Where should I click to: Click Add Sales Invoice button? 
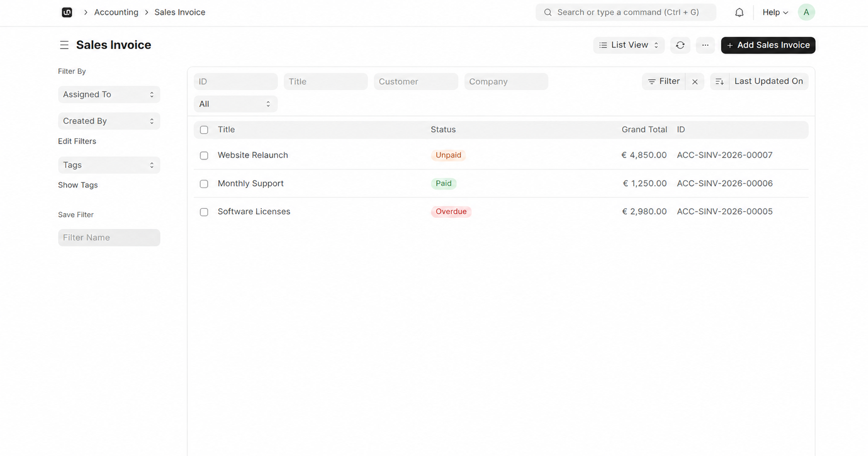[768, 45]
